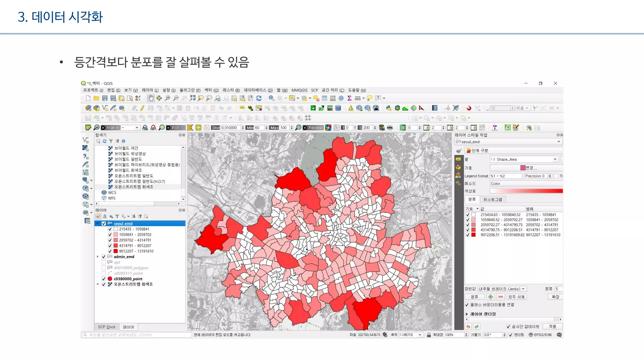Screen dimensions: 644x362
Task: Uncheck the 클래스 바운더리들을 연결 option
Action: click(467, 305)
